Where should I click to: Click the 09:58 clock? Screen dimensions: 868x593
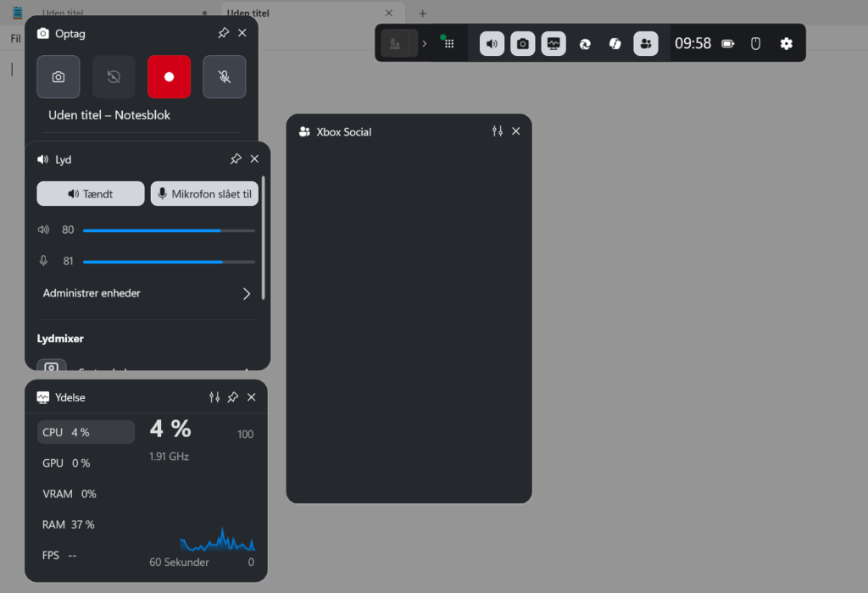(693, 44)
